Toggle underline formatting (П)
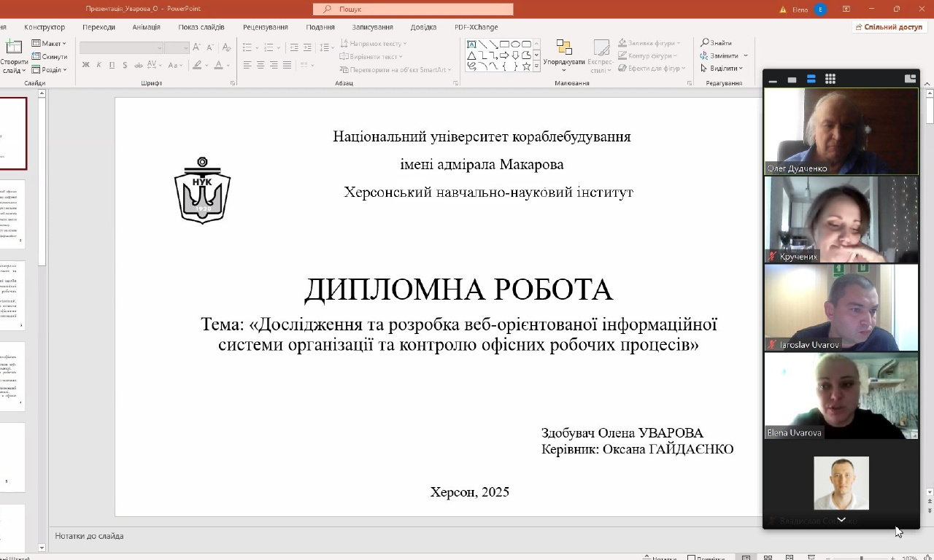 112,65
